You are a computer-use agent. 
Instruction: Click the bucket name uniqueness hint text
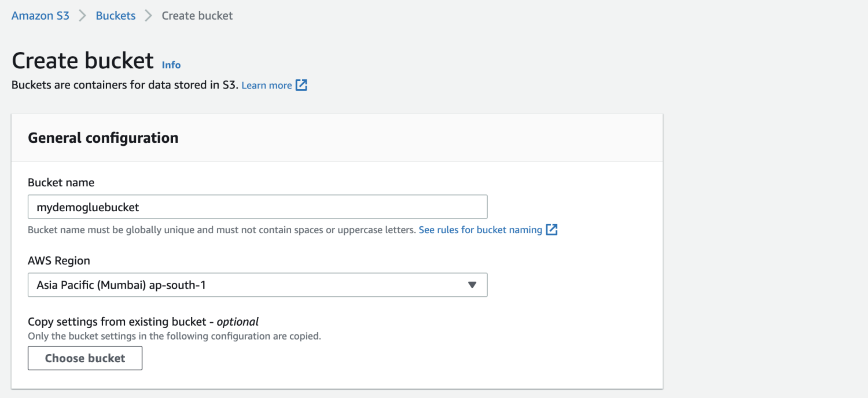(222, 230)
